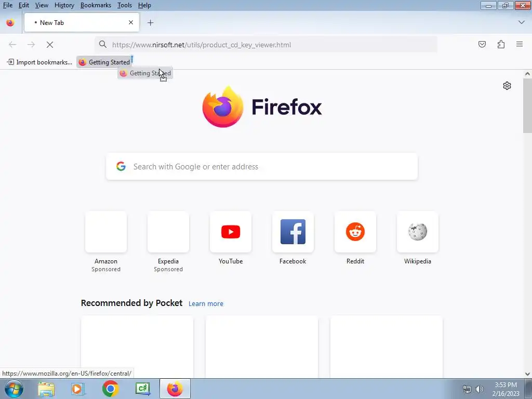Click the second Pocket story card
The width and height of the screenshot is (532, 399).
[262, 347]
